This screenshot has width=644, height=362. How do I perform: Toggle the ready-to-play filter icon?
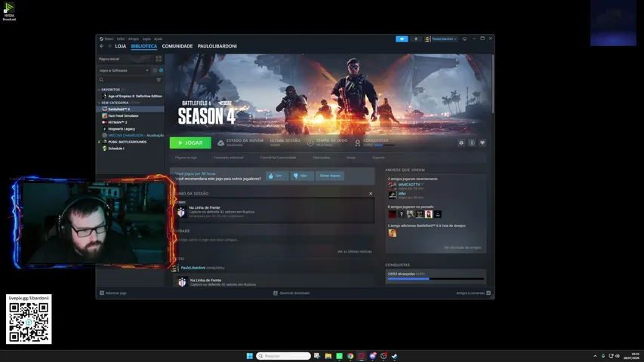[x=161, y=71]
